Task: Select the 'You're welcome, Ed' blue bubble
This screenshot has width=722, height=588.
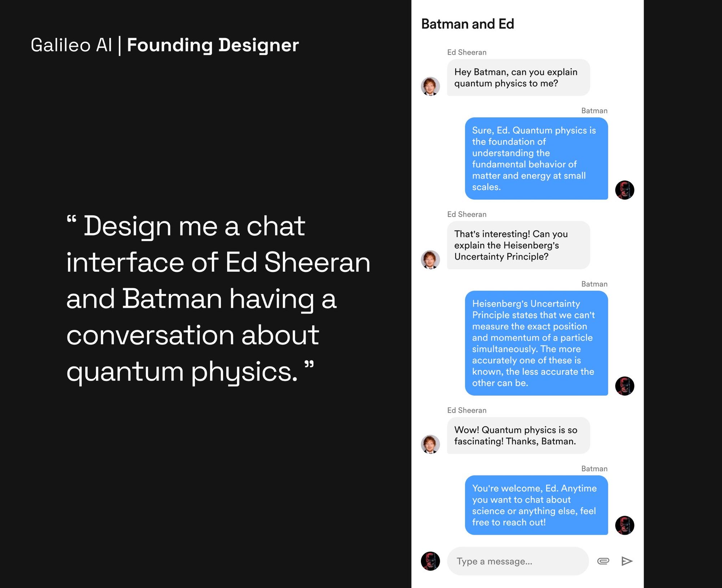Action: [x=536, y=505]
